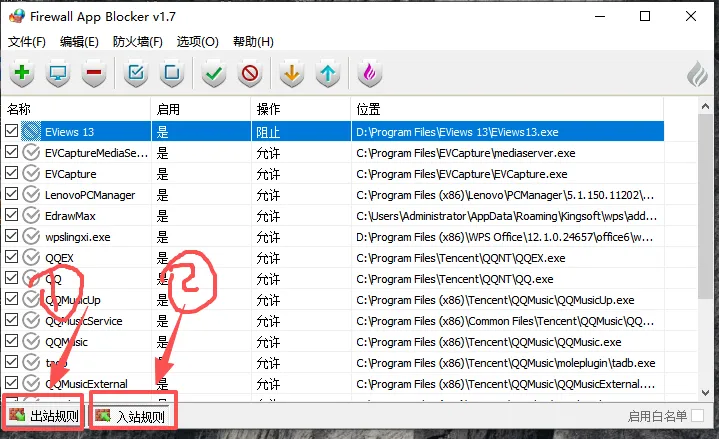Click the red prohibited Block icon
Viewport: 719px width, 439px height.
(250, 73)
